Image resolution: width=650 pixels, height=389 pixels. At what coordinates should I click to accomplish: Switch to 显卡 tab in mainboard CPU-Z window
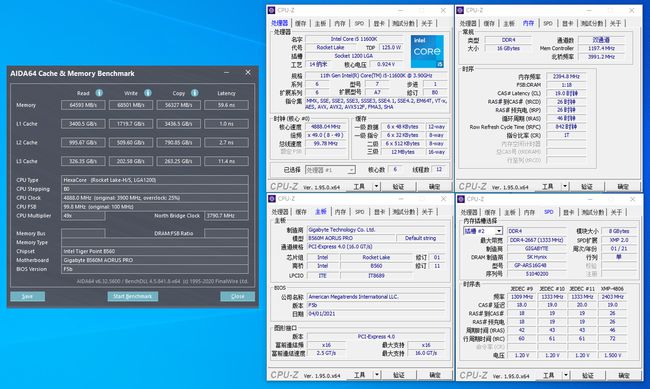[x=380, y=212]
